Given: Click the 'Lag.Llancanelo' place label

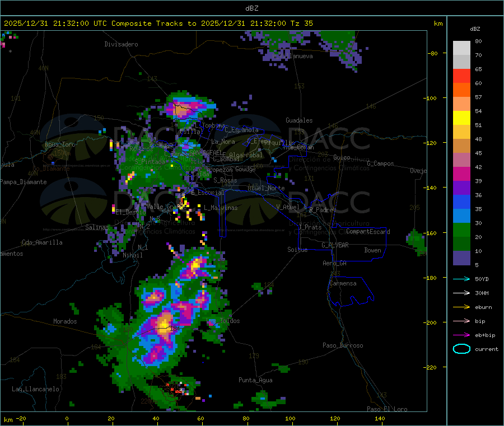Looking at the screenshot, I should click(35, 389).
